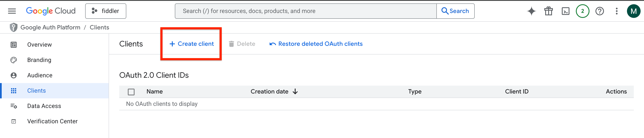Image resolution: width=644 pixels, height=138 pixels.
Task: Click the Clients grid icon
Action: coord(13,91)
